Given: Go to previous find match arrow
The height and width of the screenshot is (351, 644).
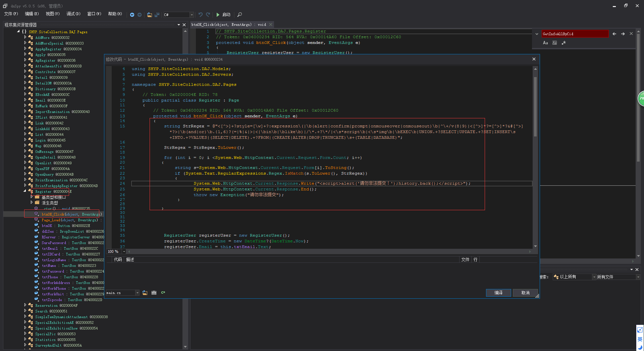Looking at the screenshot, I should (x=614, y=34).
